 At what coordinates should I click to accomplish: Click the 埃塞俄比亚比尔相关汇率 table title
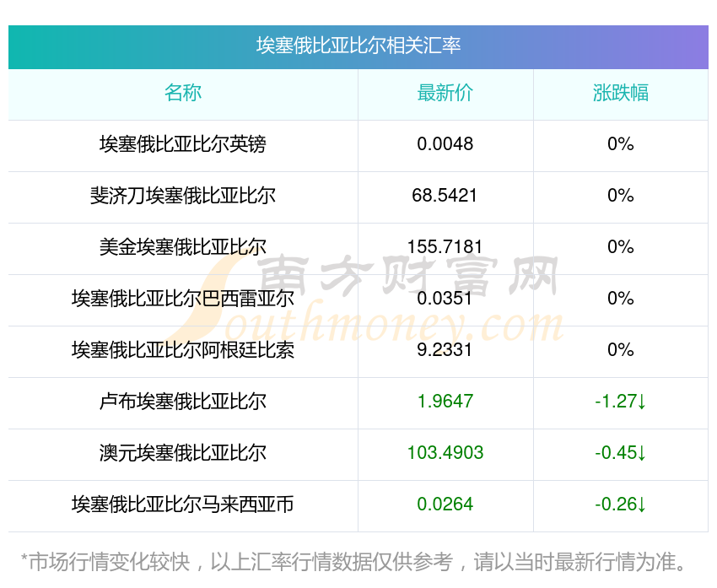pyautogui.click(x=358, y=46)
